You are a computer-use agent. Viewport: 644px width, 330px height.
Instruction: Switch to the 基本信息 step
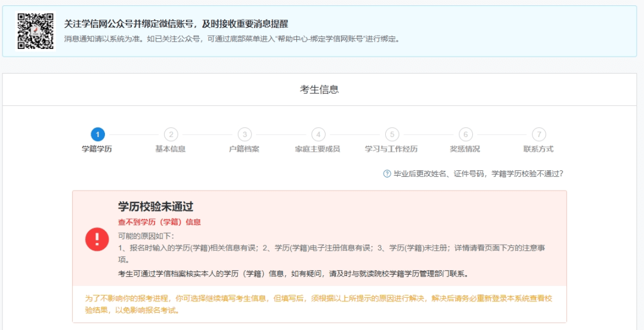pos(171,149)
